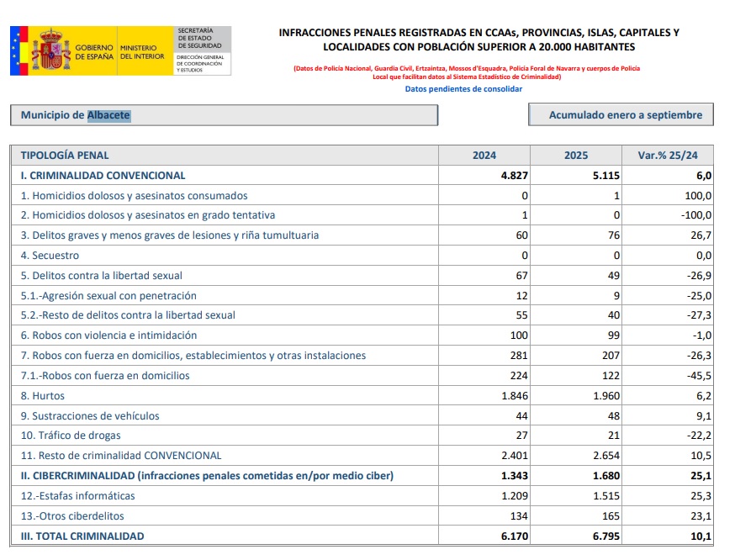Click the III. TOTAL CRIMINALIDAD row label
Screen dimensions: 735x560
pos(82,536)
